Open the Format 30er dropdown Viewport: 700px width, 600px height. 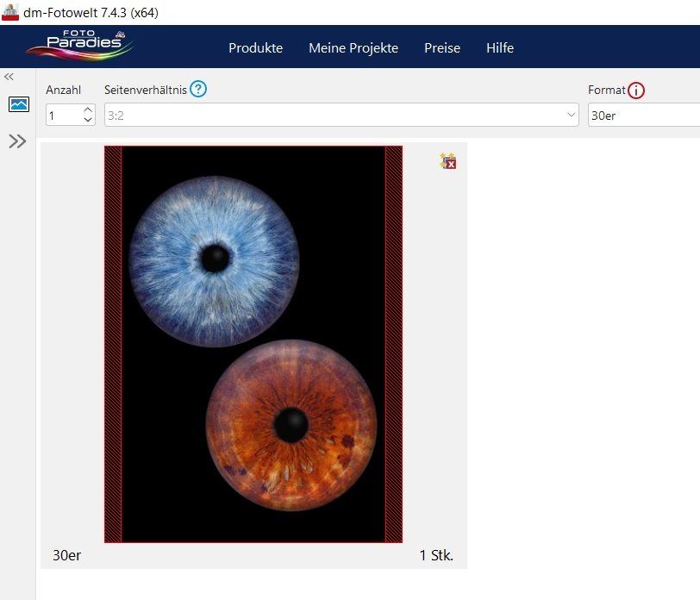[x=642, y=115]
